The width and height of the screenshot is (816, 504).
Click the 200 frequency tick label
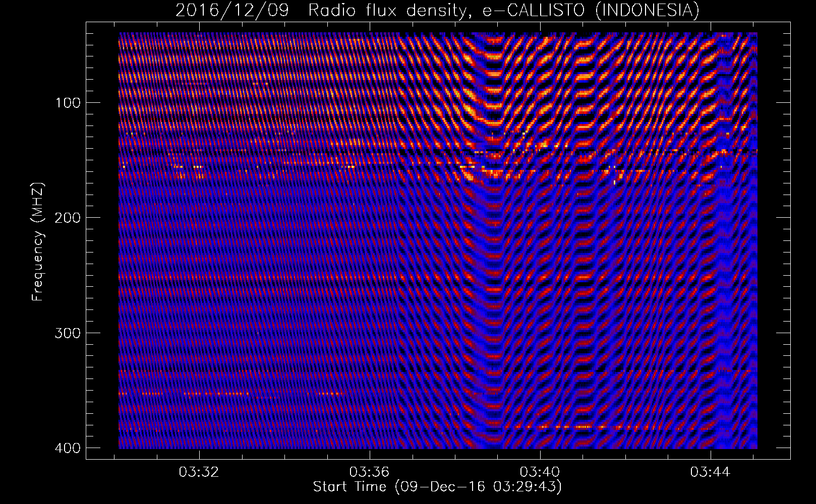(67, 218)
